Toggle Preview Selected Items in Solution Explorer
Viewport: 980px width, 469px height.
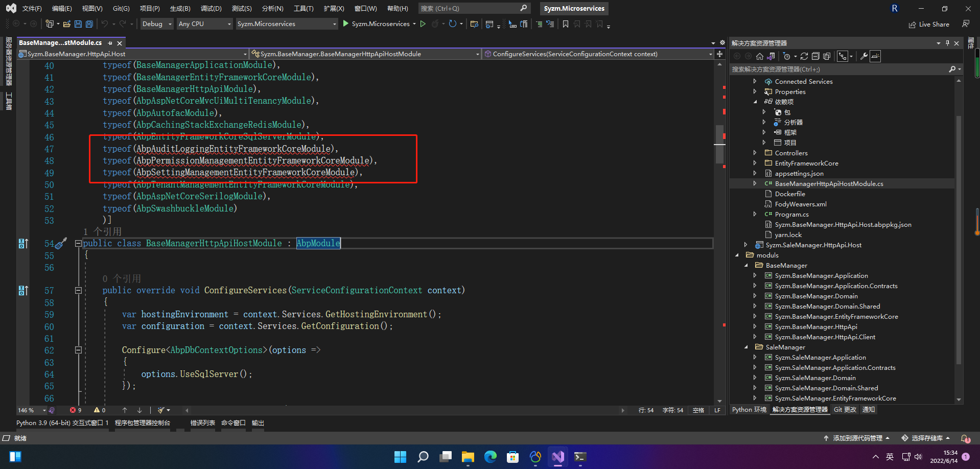click(x=875, y=57)
